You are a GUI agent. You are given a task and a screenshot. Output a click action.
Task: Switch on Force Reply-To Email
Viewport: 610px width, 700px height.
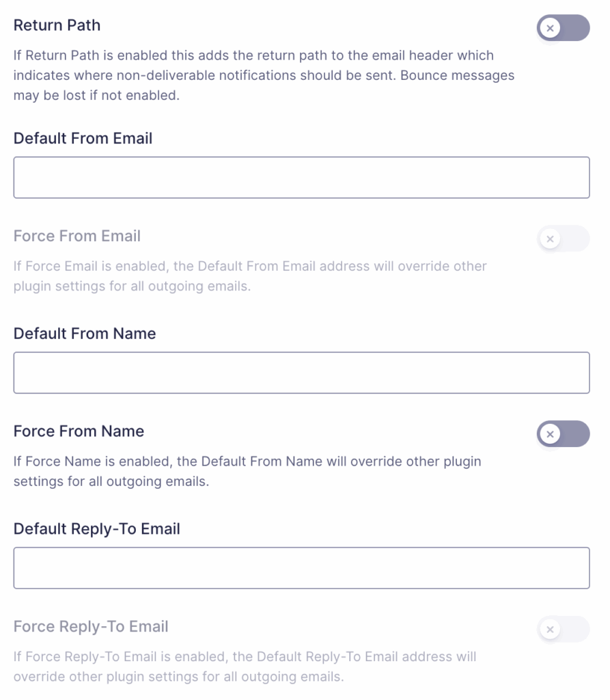pyautogui.click(x=563, y=629)
